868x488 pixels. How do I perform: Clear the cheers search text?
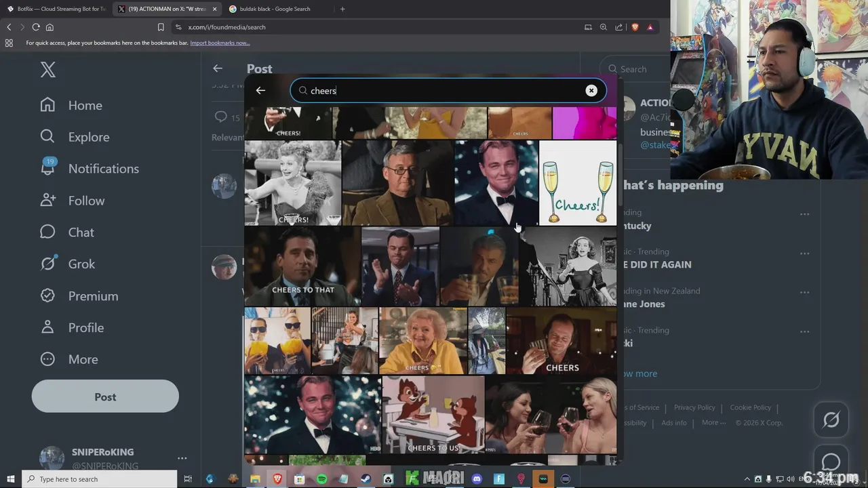591,91
